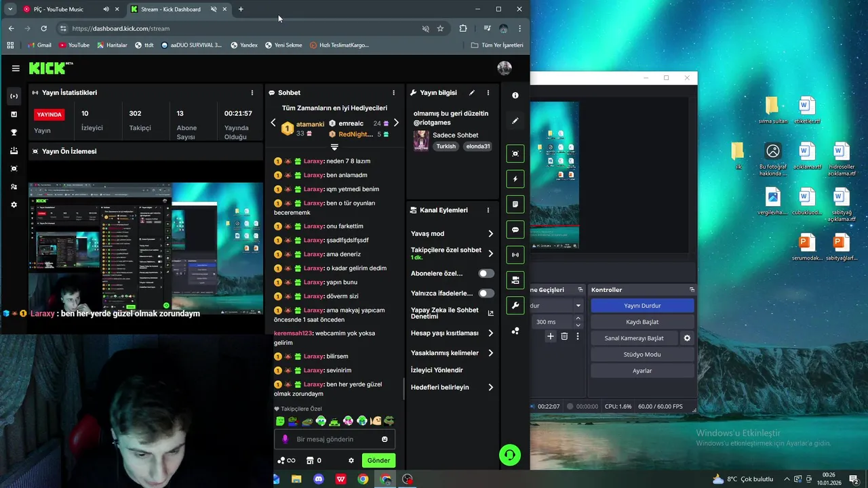Click the pencil edit icon in right toolbar
The image size is (868, 488).
515,121
